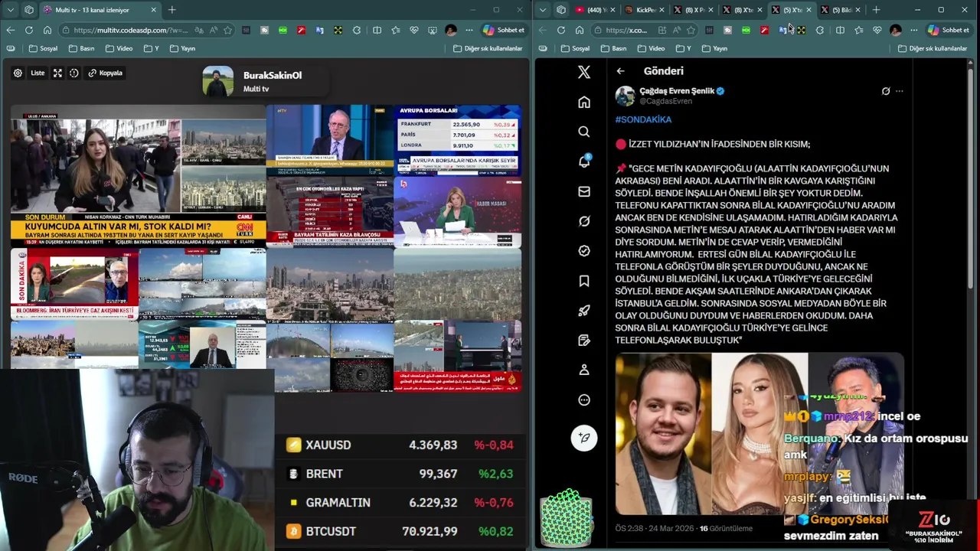The width and height of the screenshot is (980, 551).
Task: Expand Diğer sık kullanılanlar in left window
Action: tap(488, 48)
